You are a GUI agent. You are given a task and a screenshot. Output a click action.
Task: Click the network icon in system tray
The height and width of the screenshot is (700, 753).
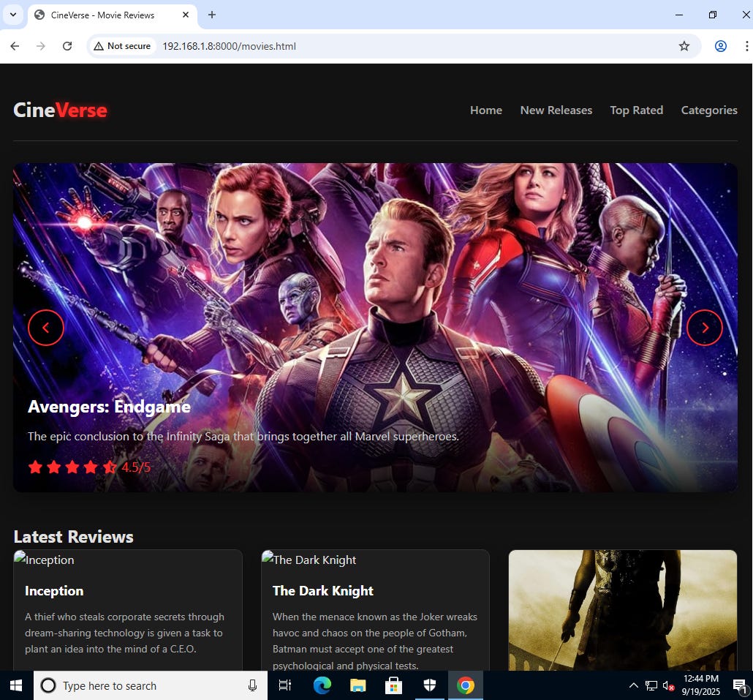(651, 685)
